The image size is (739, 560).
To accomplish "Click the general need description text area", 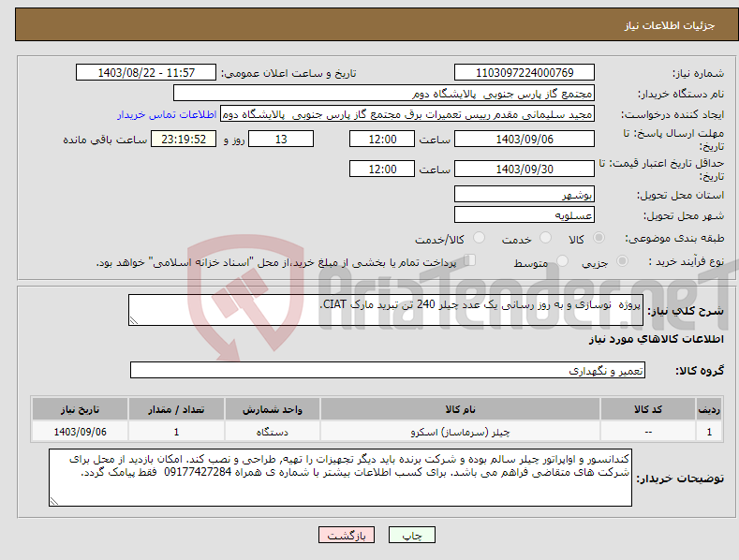I will (x=386, y=310).
